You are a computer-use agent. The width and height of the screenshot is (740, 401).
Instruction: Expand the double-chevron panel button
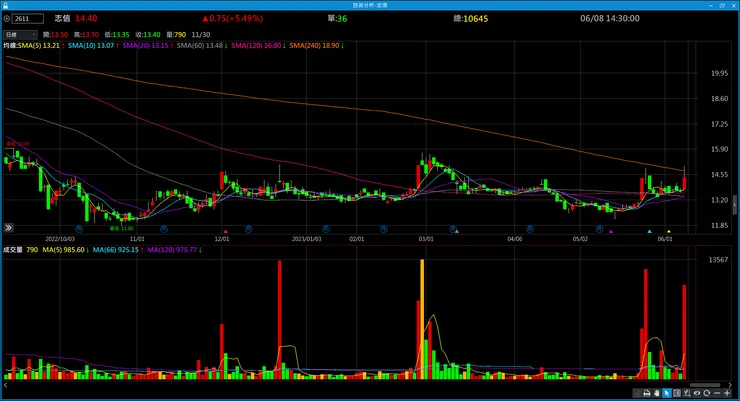tap(8, 228)
